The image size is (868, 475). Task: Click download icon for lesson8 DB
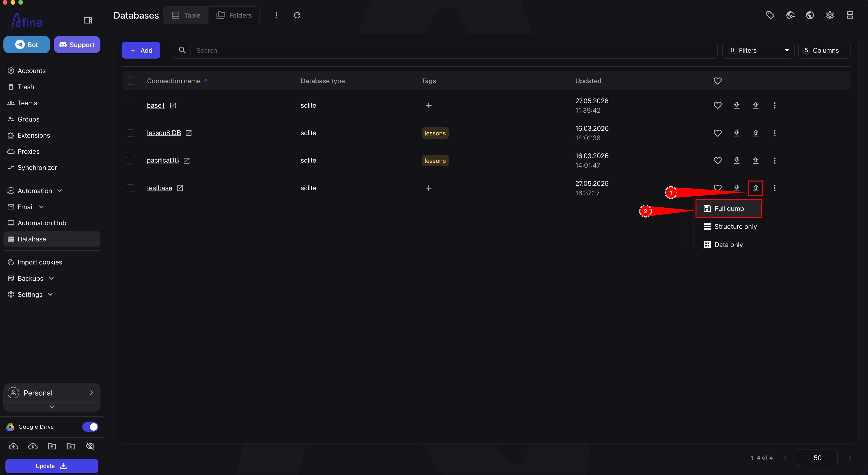click(737, 133)
